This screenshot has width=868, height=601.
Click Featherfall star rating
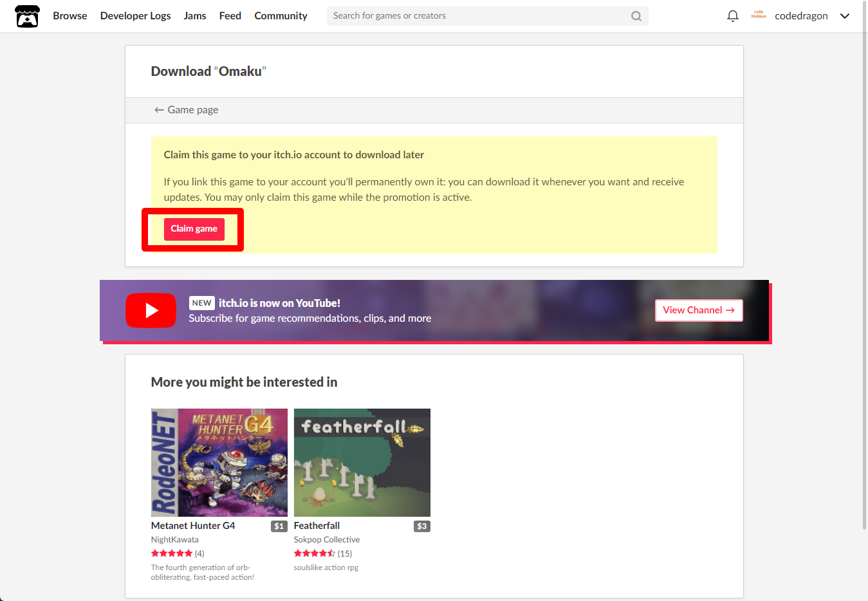coord(315,553)
